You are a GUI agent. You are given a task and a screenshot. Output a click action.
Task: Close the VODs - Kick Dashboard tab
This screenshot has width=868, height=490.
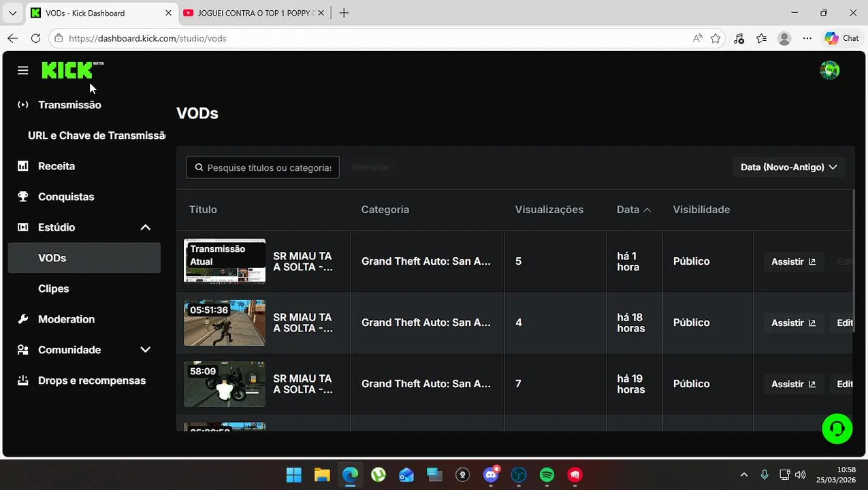169,13
